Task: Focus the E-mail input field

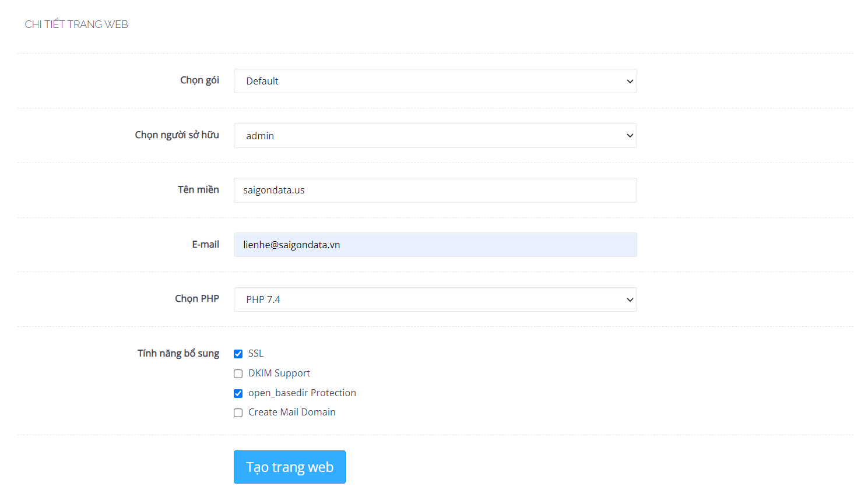Action: (435, 245)
